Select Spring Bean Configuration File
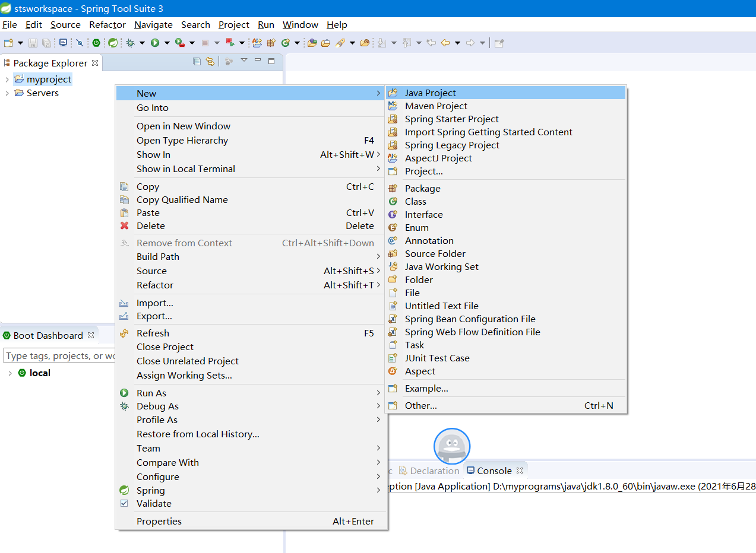This screenshot has width=756, height=553. tap(505, 319)
